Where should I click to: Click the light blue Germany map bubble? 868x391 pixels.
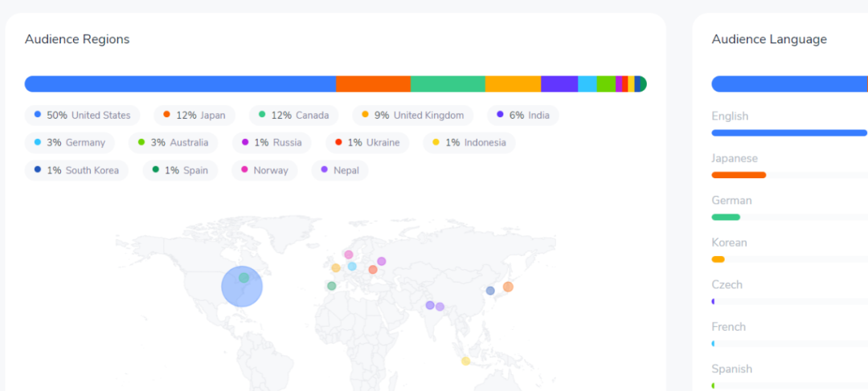coord(352,267)
